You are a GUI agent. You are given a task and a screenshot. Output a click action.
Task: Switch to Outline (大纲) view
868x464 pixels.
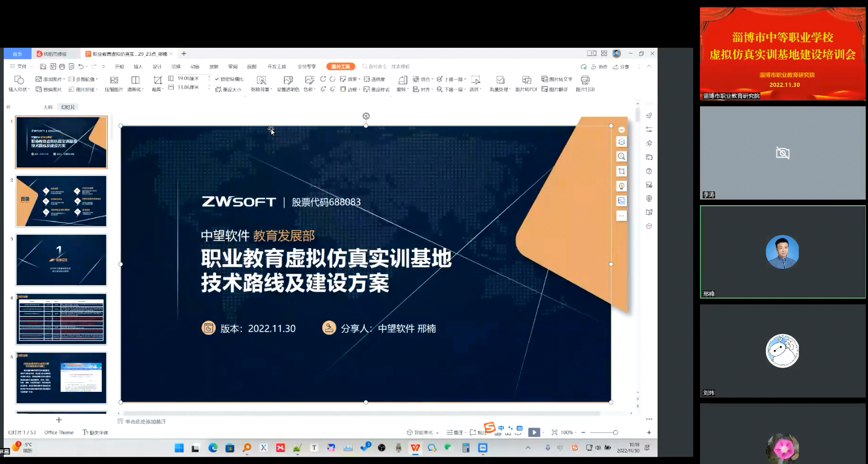point(48,107)
